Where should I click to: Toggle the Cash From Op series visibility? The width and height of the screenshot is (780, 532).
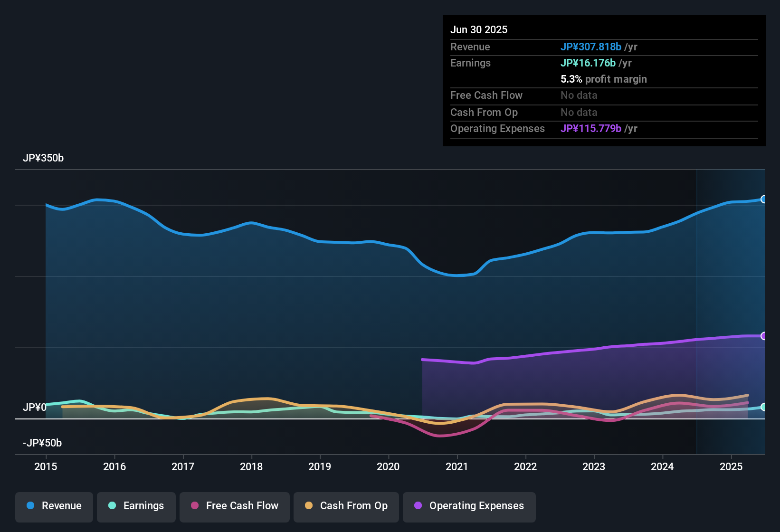[x=346, y=506]
